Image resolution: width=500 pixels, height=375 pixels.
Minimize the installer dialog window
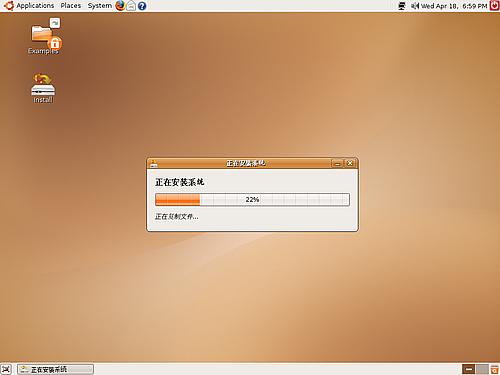pos(337,163)
